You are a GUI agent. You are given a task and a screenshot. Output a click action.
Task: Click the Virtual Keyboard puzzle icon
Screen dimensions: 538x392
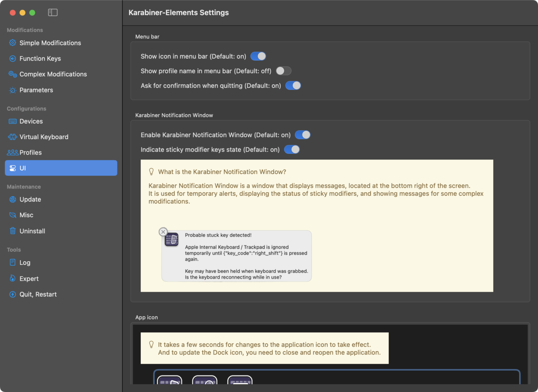pyautogui.click(x=13, y=137)
